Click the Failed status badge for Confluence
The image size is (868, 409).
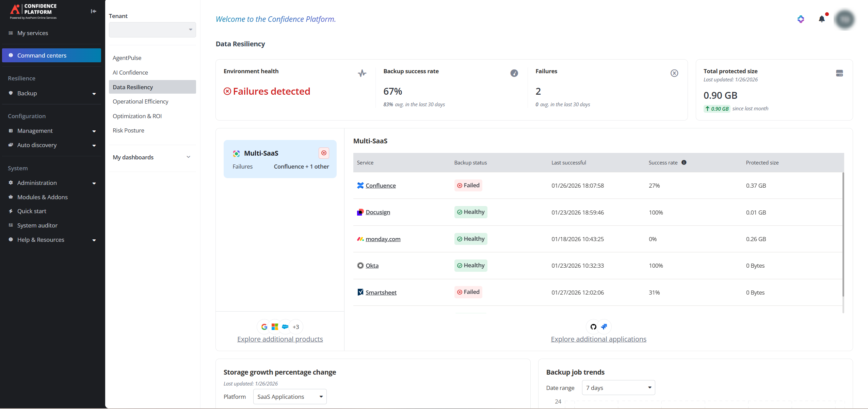(468, 186)
